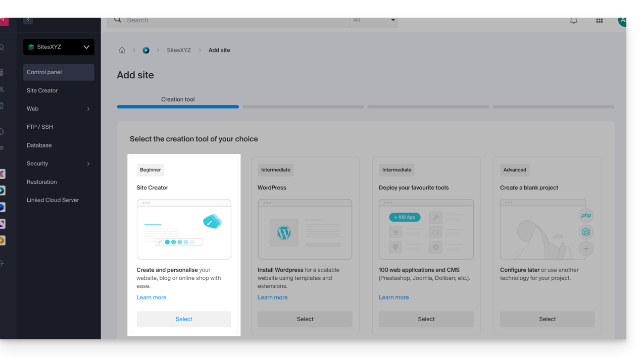Click the notifications bell icon

coord(573,21)
